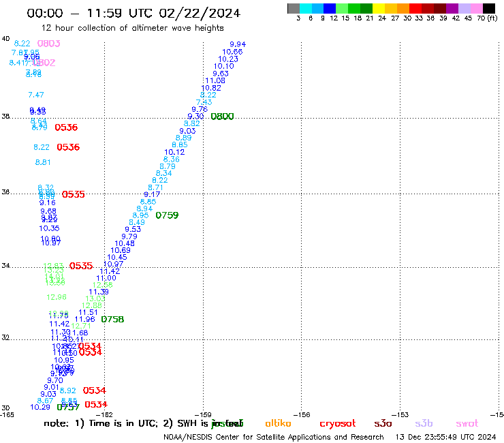Screen dimensions: 504x443
Task: Click the cryosat satellite legend label
Action: click(338, 423)
